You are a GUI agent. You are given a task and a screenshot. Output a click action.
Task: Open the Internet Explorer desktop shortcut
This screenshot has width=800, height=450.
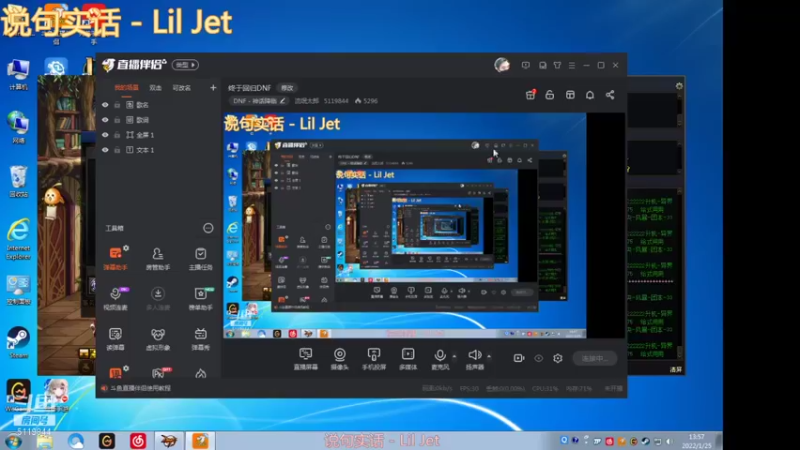point(18,239)
